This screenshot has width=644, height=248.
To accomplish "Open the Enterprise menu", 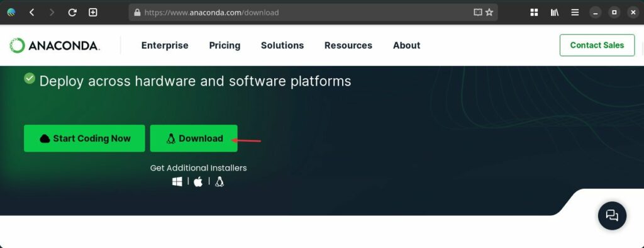I will pos(165,45).
